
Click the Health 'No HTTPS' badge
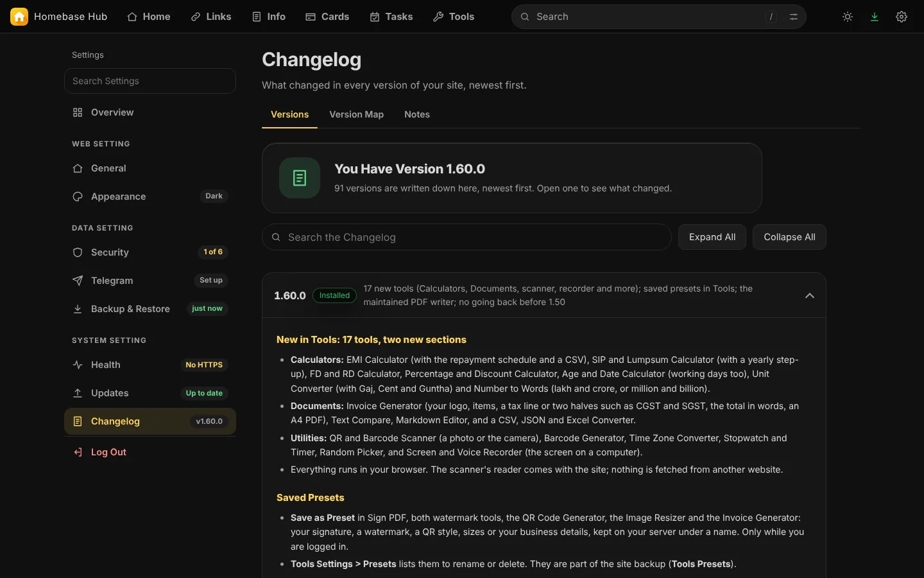[x=204, y=365]
